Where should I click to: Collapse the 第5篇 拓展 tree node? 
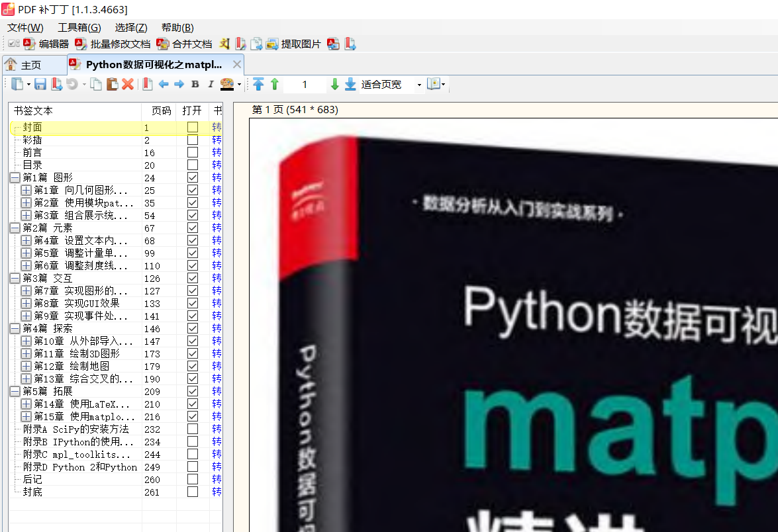tap(15, 391)
